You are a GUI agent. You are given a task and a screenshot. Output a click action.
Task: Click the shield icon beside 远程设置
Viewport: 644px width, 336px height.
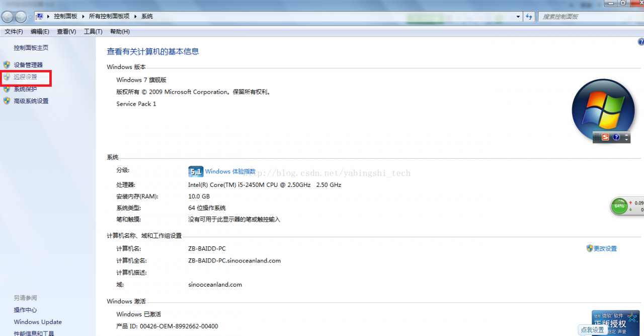coord(7,77)
